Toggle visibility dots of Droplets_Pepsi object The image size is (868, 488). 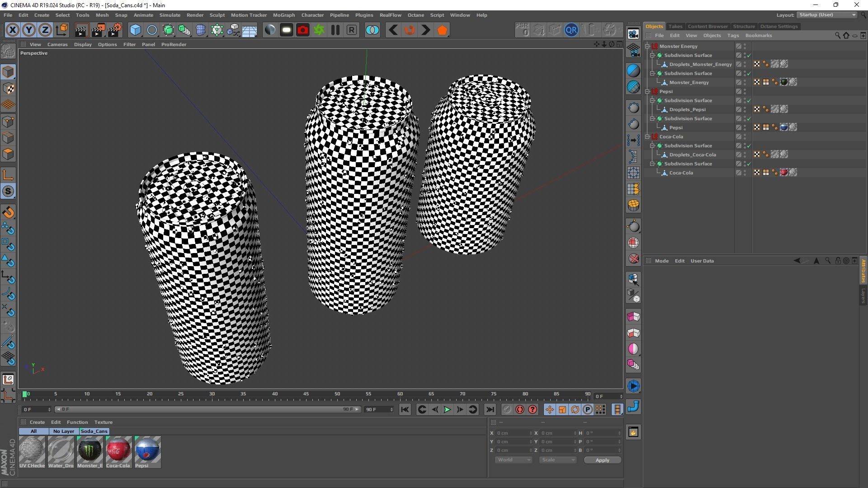coord(745,109)
